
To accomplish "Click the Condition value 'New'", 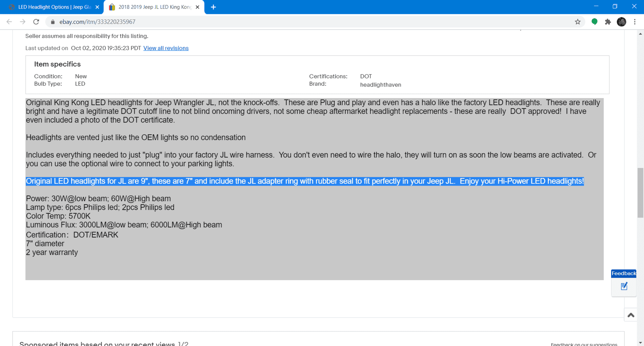I will click(x=81, y=76).
